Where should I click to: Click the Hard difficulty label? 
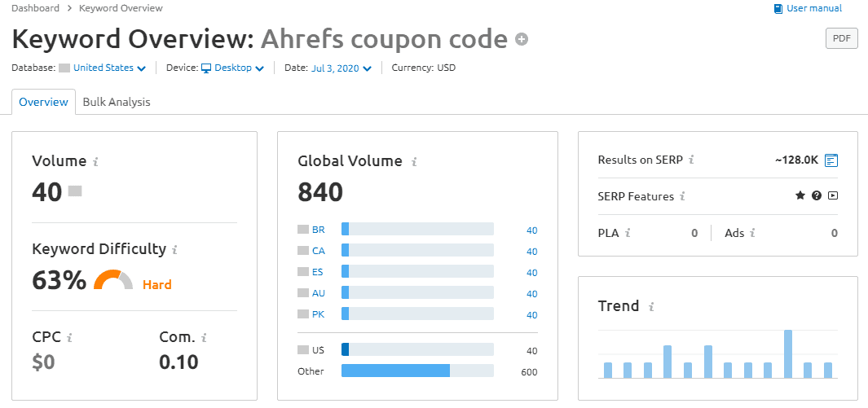(x=157, y=285)
